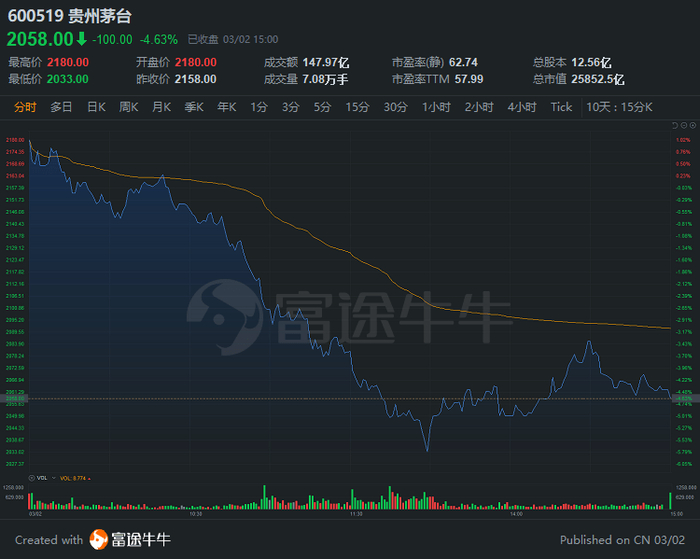Click the 14:00 time axis label
700x559 pixels.
517,514
